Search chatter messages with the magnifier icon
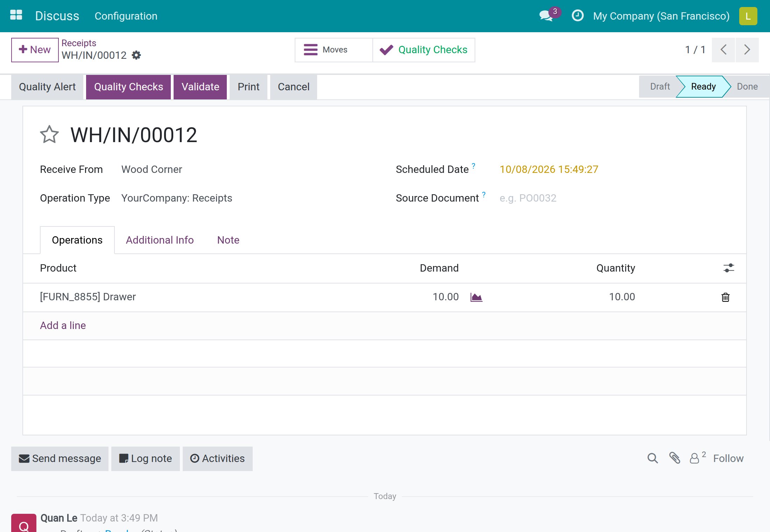This screenshot has width=770, height=532. (653, 458)
